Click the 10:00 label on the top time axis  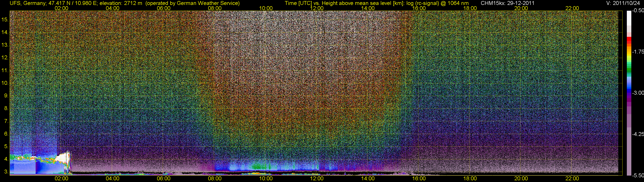[x=266, y=8]
